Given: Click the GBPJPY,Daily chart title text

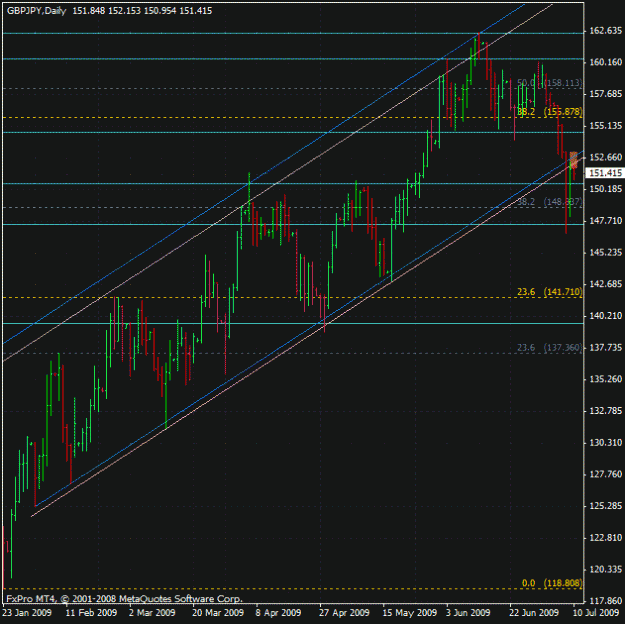Looking at the screenshot, I should pos(36,11).
